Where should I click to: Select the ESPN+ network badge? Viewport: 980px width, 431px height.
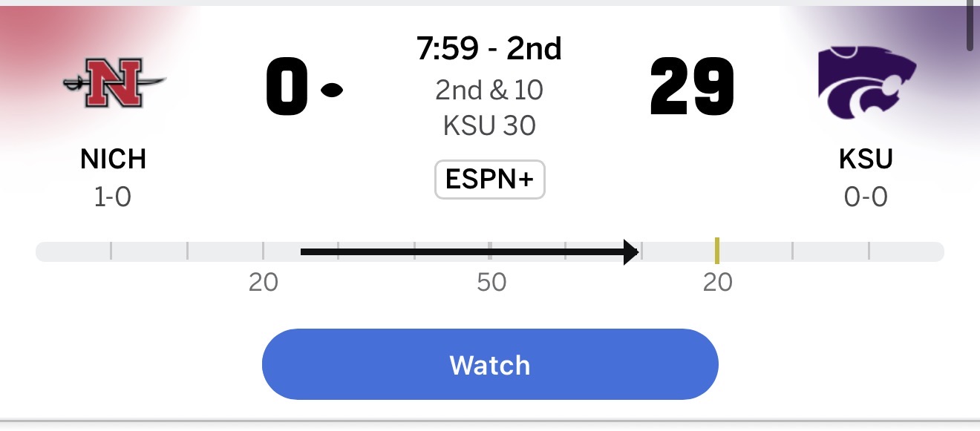point(490,180)
